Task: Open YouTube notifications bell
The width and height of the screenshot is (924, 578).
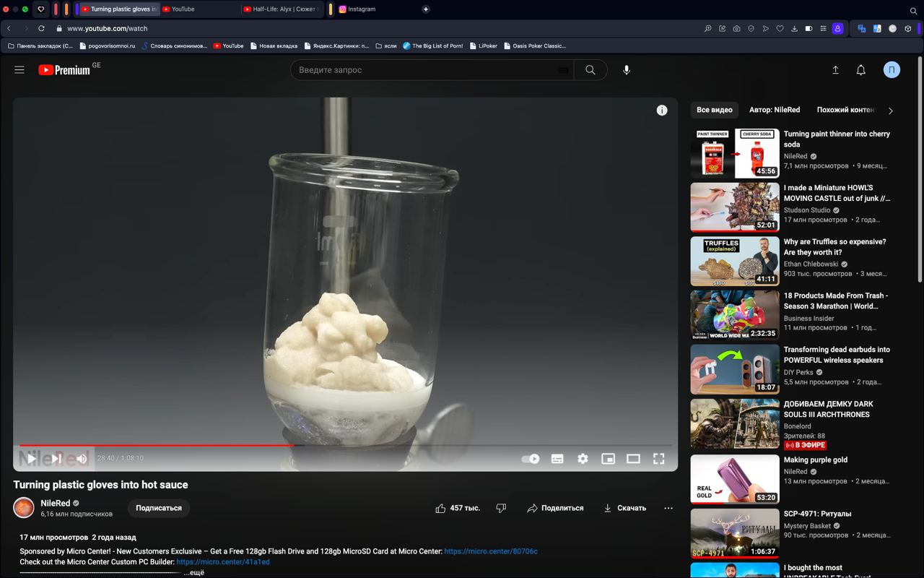Action: coord(861,70)
